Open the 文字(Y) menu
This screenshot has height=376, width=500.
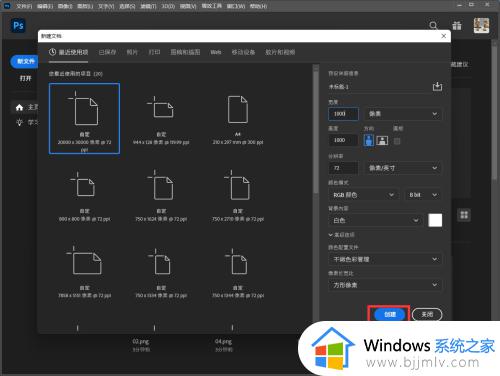106,6
